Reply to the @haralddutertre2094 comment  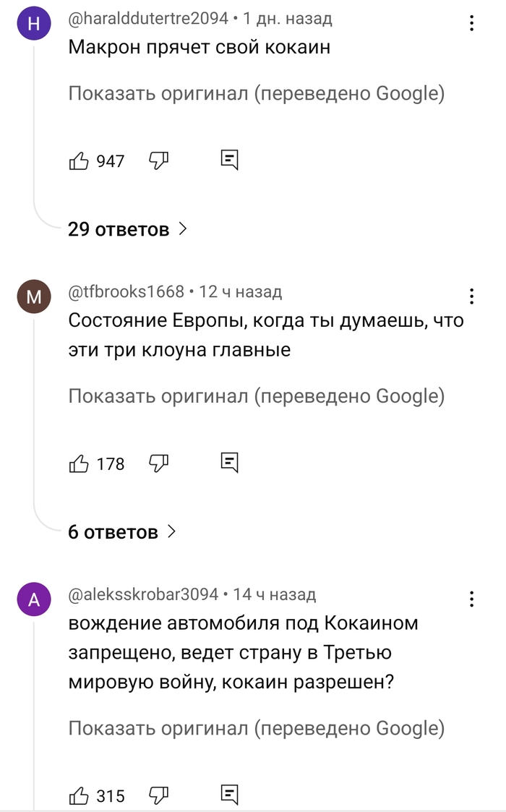(x=229, y=161)
